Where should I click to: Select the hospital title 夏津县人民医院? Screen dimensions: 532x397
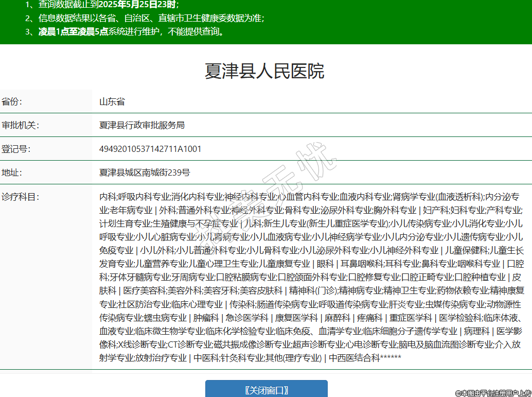[264, 71]
